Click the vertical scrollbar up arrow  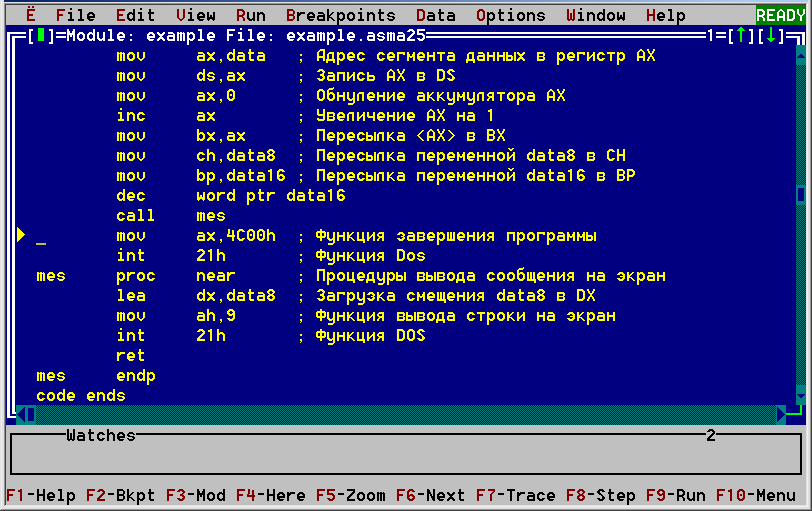pos(801,55)
